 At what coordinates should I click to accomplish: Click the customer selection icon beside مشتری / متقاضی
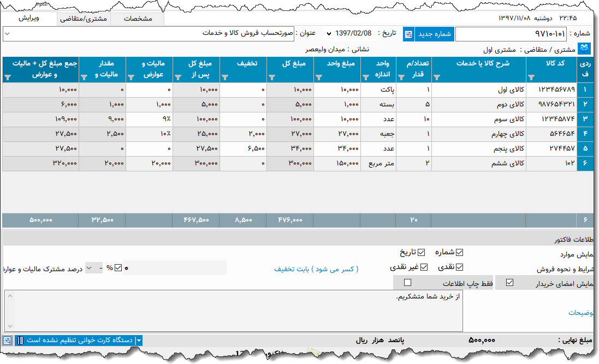pos(584,48)
